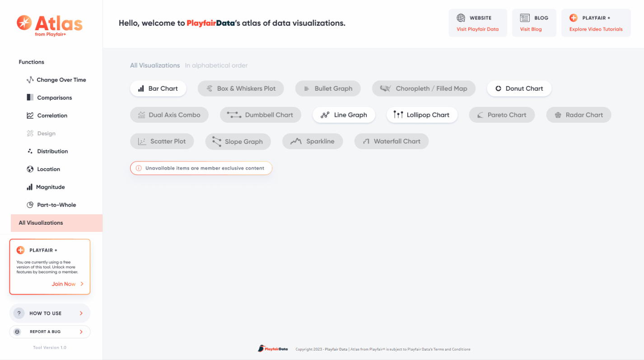Screen dimensions: 644x360
Task: Click the Blog page icon
Action: point(525,18)
